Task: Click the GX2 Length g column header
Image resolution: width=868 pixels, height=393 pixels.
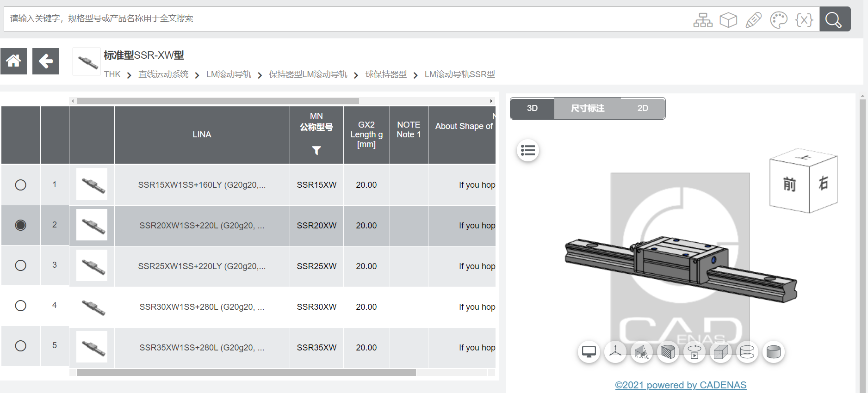Action: point(366,135)
